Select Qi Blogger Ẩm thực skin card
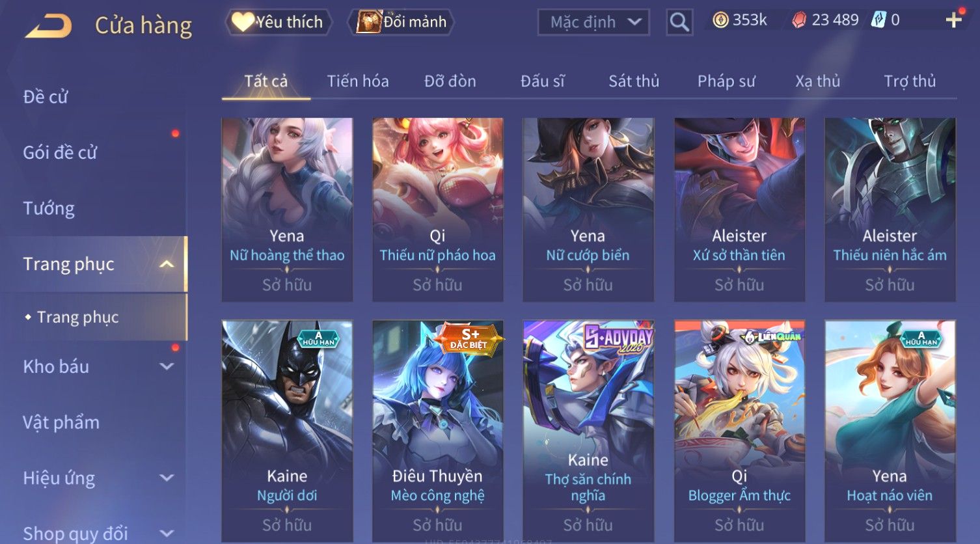Image resolution: width=980 pixels, height=544 pixels. (x=739, y=431)
